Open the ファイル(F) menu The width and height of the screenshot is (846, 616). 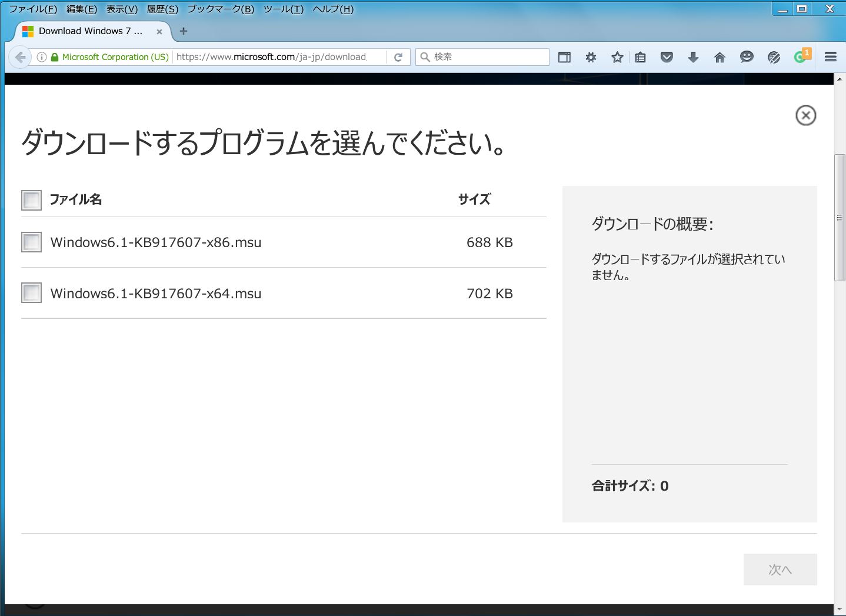click(x=33, y=9)
